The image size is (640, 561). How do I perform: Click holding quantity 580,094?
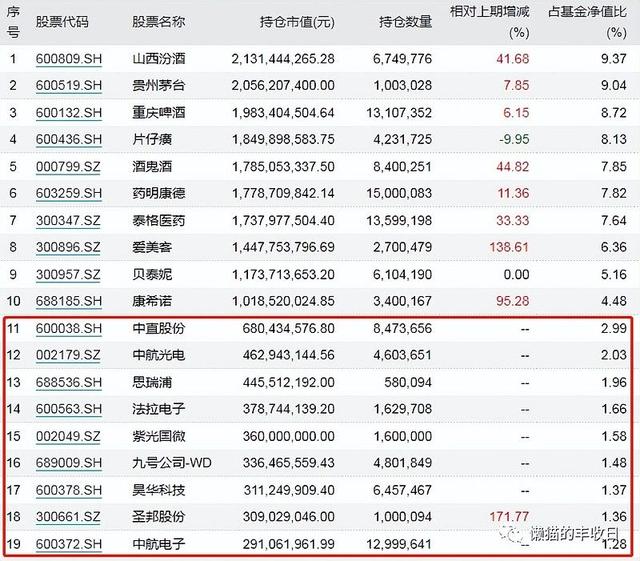click(x=408, y=382)
